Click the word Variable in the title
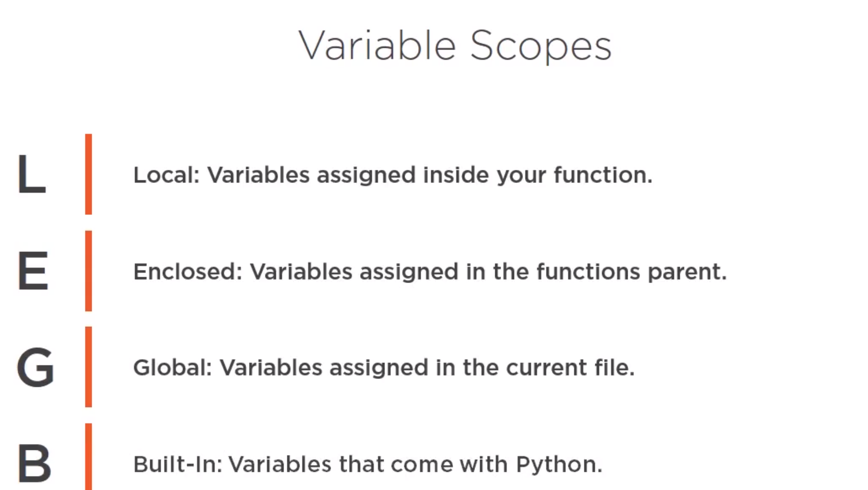Image resolution: width=868 pixels, height=490 pixels. point(377,46)
